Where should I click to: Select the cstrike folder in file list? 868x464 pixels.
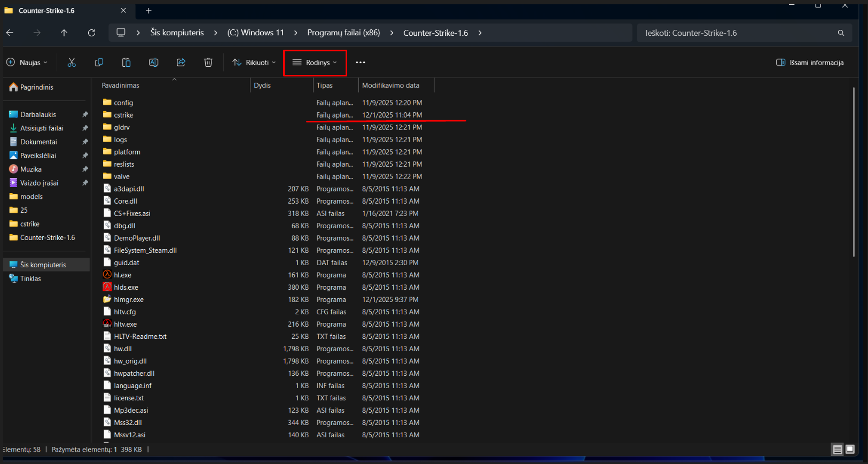click(123, 115)
